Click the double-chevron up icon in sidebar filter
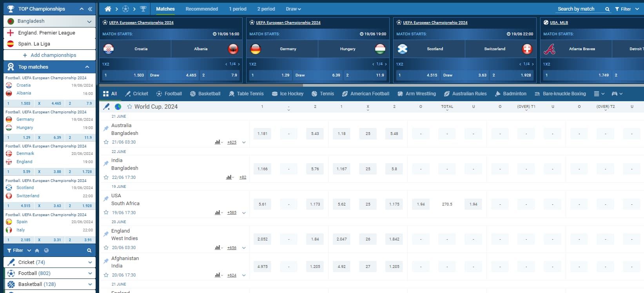644x293 pixels. coord(37,250)
